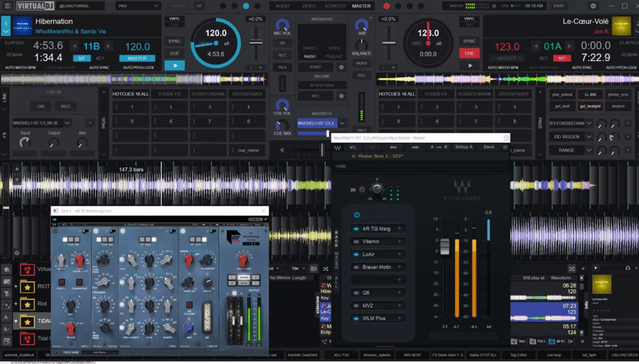Toggle VINYL mode on right deck

point(469,19)
